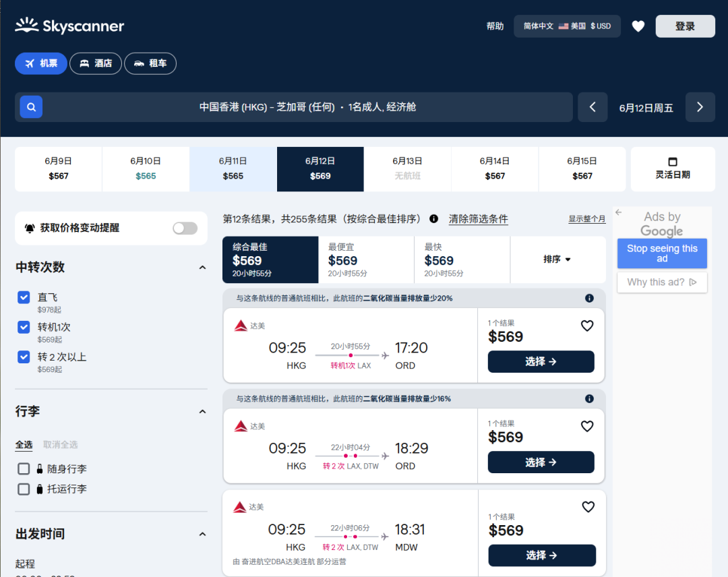
Task: Switch to the 酒店 hotels tab
Action: click(96, 63)
